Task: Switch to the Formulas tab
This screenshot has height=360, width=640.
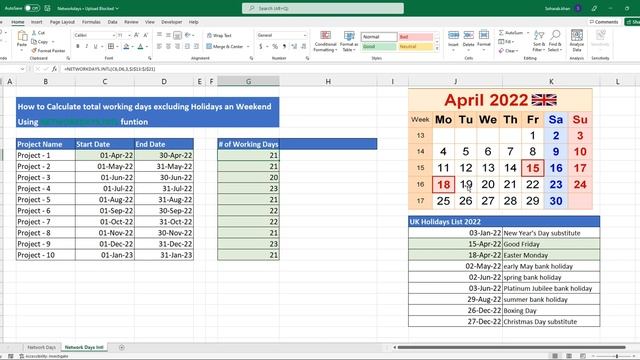Action: point(91,22)
